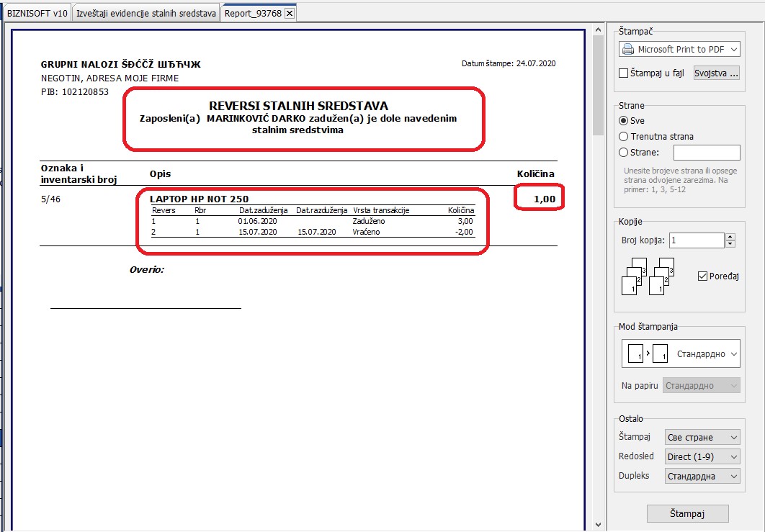Switch to the BIZNISOFT v10 tab

click(x=37, y=13)
